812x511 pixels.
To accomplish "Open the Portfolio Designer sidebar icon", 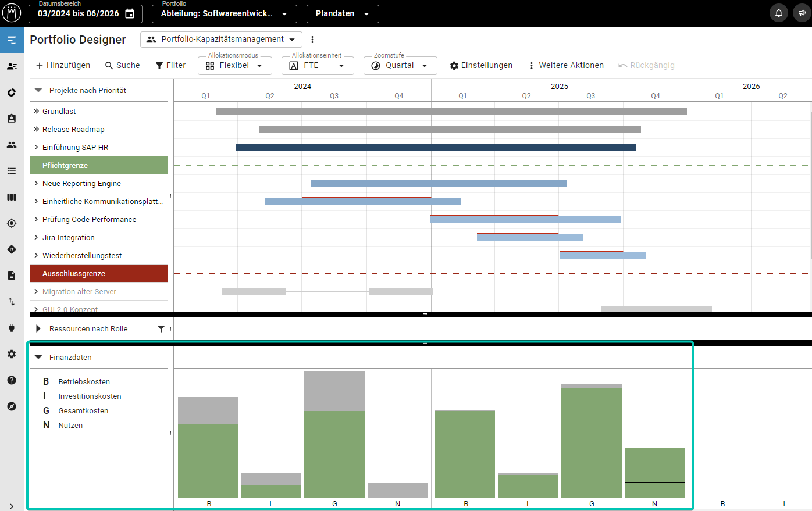I will click(12, 40).
